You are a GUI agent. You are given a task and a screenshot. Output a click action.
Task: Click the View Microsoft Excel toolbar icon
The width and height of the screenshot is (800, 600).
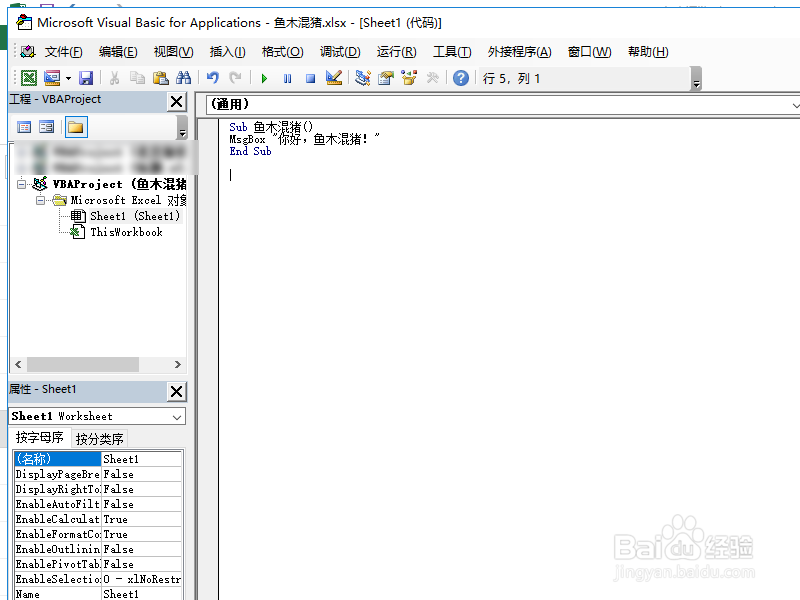29,78
